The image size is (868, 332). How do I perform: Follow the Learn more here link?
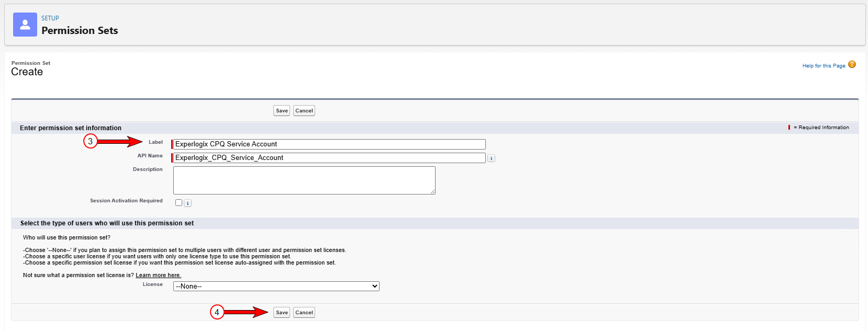158,276
